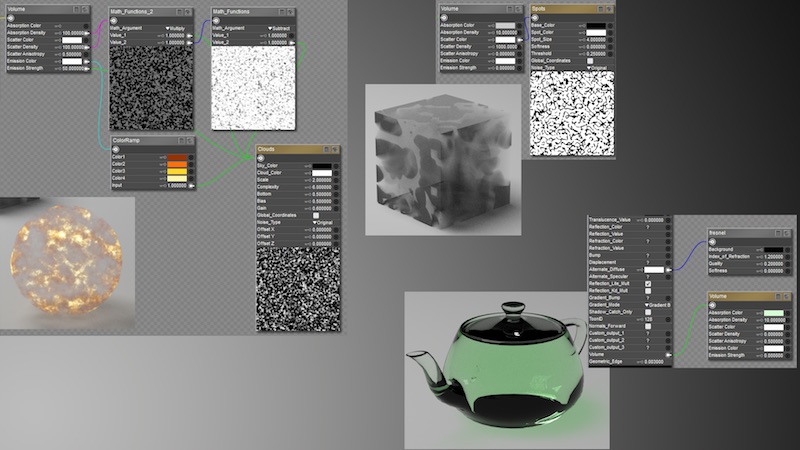The image size is (800, 450).
Task: Click the connected plug on the Alternate_Diffuse row
Action: [668, 269]
